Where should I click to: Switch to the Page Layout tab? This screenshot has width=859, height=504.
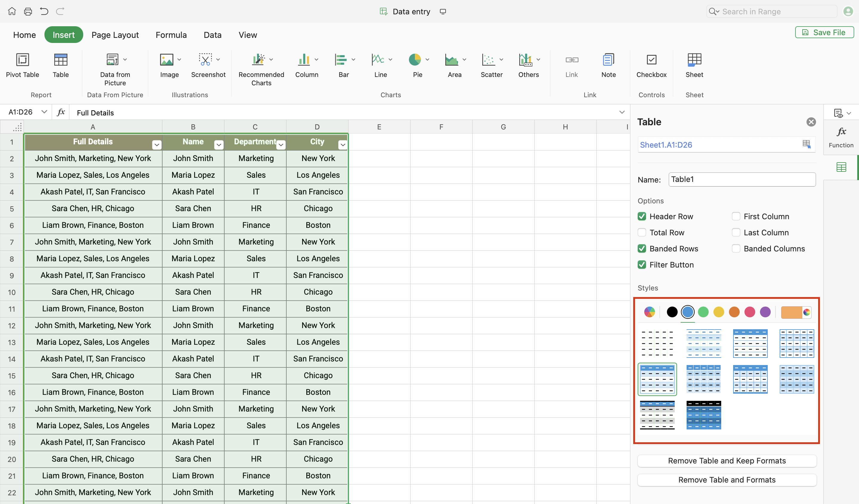115,35
